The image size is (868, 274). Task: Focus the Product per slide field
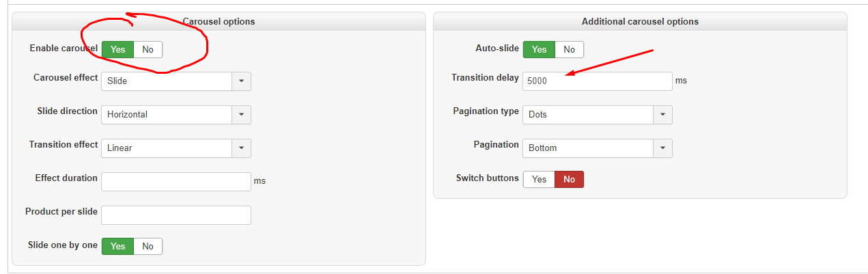(176, 215)
